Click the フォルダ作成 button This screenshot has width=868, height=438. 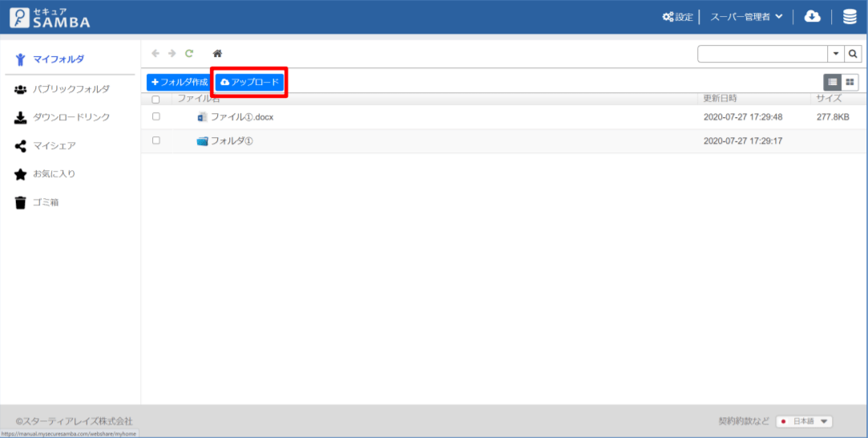click(180, 82)
